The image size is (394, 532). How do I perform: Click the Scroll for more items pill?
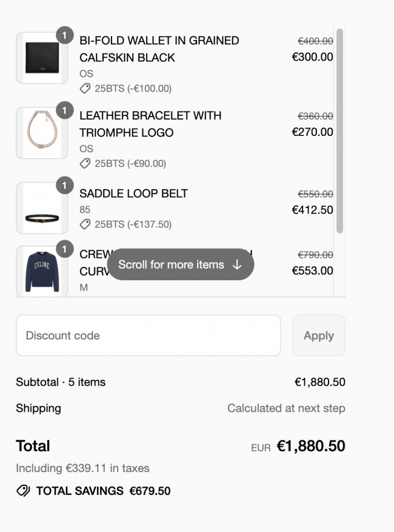181,264
